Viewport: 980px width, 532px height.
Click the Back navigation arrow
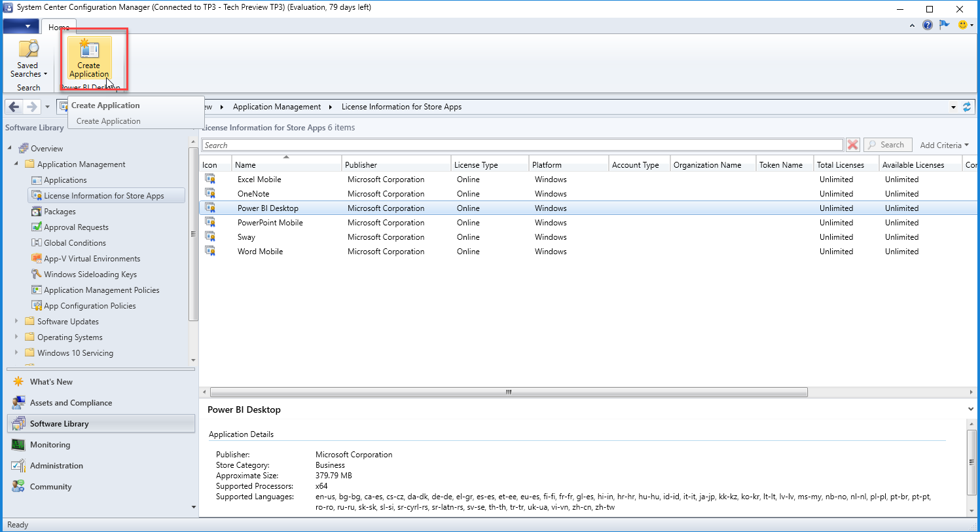coord(14,107)
